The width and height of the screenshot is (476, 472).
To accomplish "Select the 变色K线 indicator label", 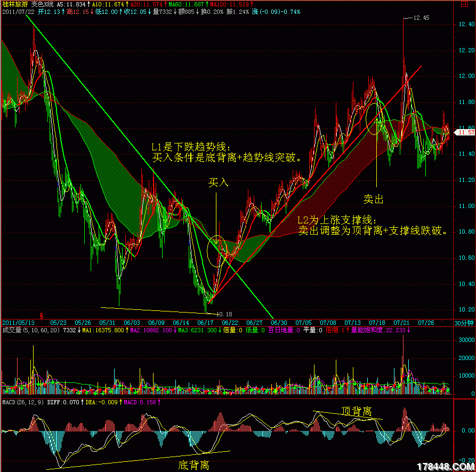I will tap(44, 4).
